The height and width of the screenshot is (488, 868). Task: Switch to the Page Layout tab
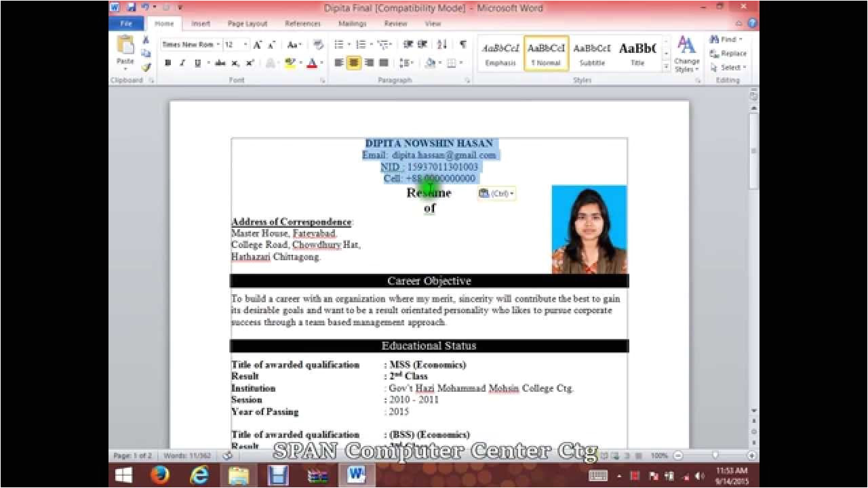click(247, 24)
